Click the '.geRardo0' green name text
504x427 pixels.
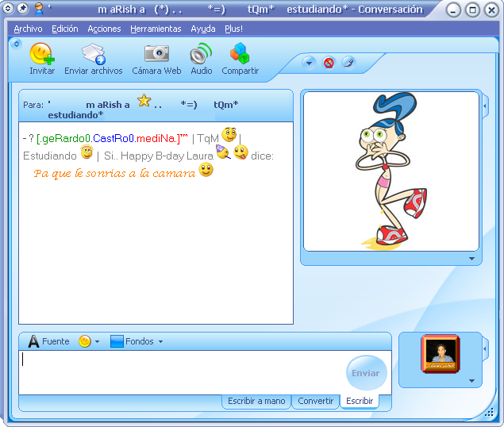66,139
